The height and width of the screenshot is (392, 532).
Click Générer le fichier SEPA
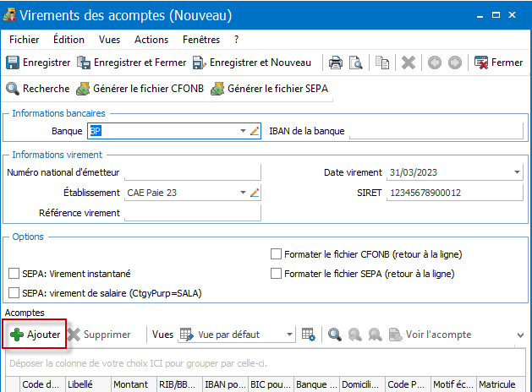(x=270, y=89)
